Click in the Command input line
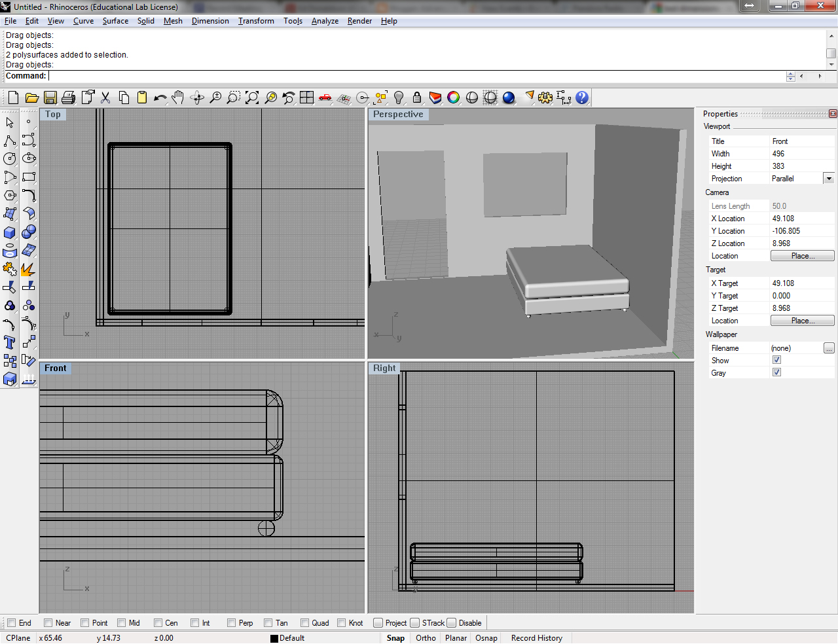The image size is (838, 644). click(x=416, y=76)
